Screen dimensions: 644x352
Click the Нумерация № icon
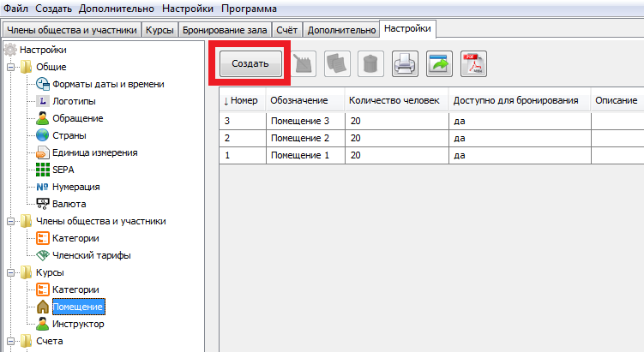(43, 187)
